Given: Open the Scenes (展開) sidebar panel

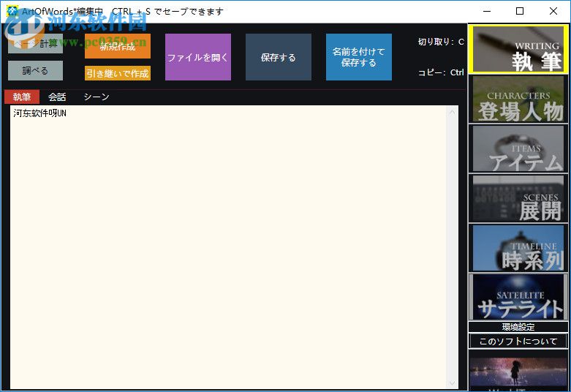Looking at the screenshot, I should coord(518,198).
